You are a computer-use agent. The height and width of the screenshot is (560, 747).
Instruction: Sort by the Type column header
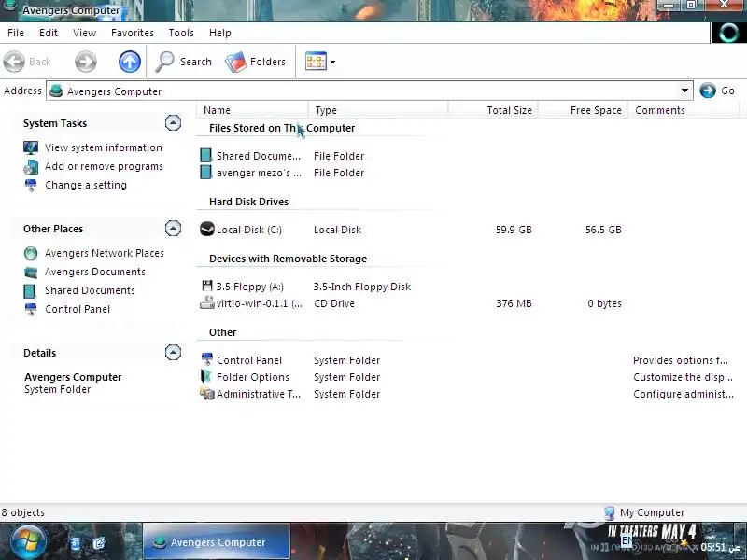click(378, 110)
